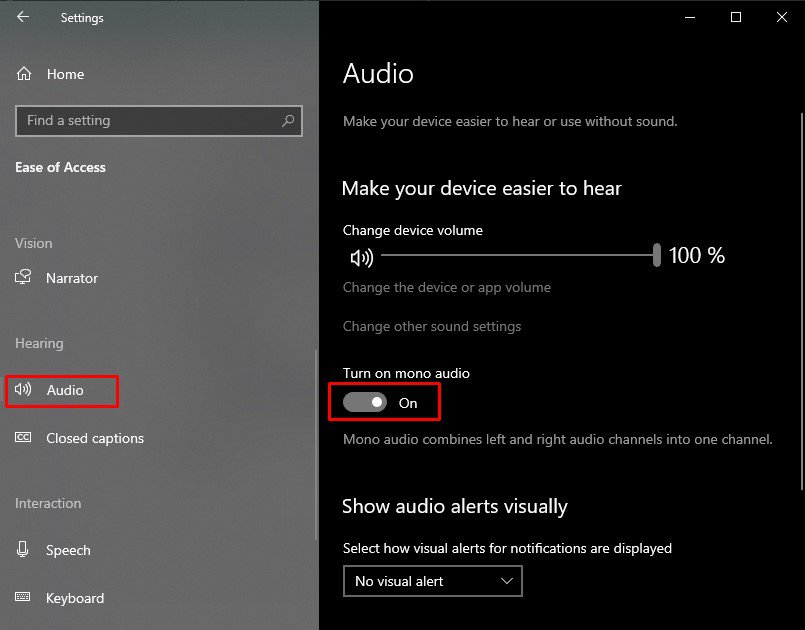The width and height of the screenshot is (805, 630).
Task: Click the Speech microphone icon
Action: tap(23, 549)
